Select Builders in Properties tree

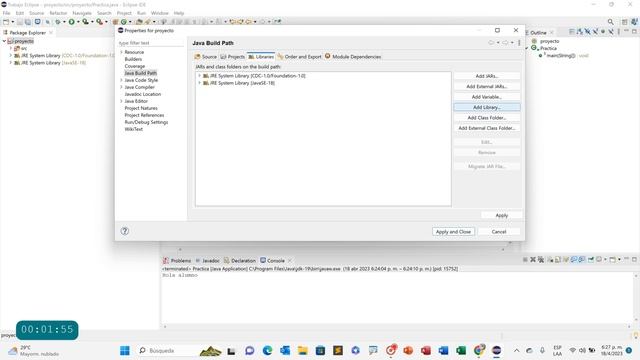133,59
